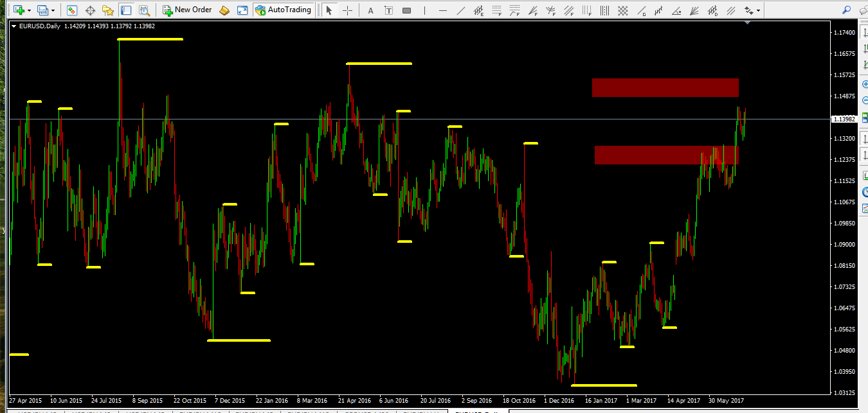This screenshot has height=413, width=868.
Task: Select the Trendline by Angle tool
Action: click(x=676, y=10)
